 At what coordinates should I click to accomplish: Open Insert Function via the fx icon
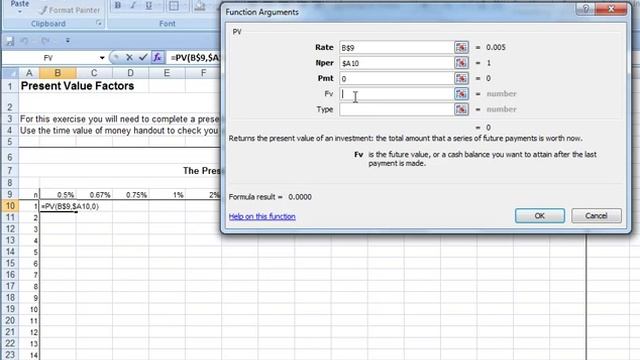pyautogui.click(x=157, y=58)
